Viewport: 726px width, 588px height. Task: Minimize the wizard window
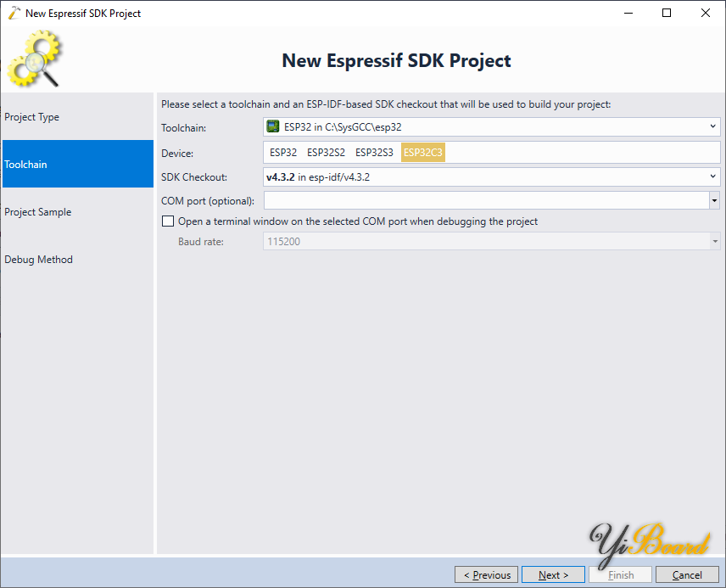(628, 13)
